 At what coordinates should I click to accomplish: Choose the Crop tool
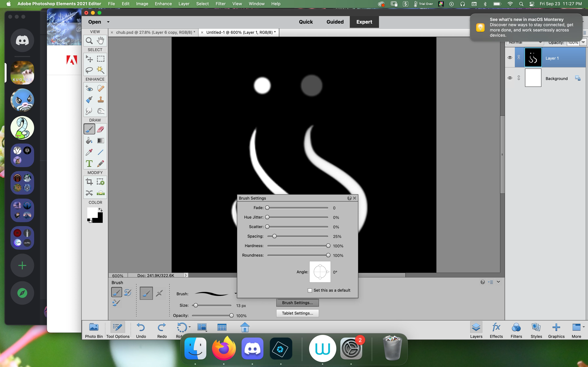click(x=89, y=182)
